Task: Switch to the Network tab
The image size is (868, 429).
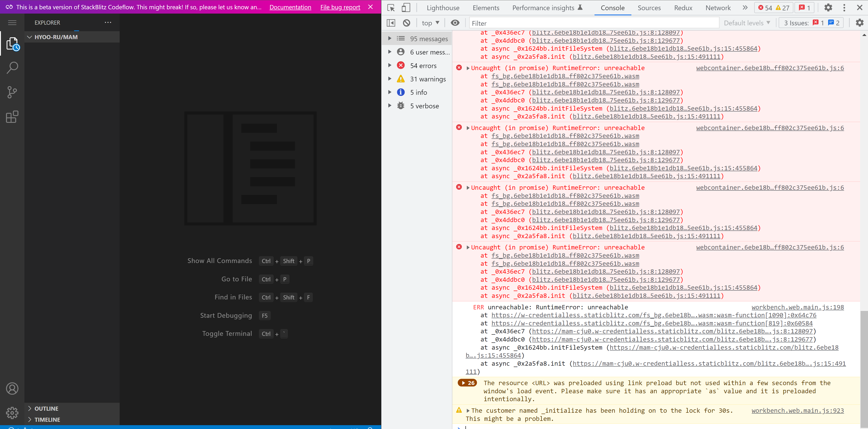Action: pyautogui.click(x=718, y=8)
